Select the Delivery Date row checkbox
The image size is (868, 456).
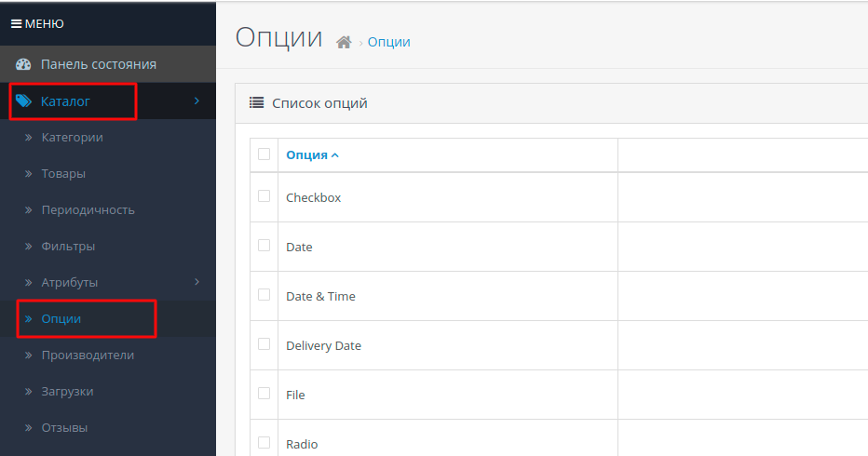[264, 344]
